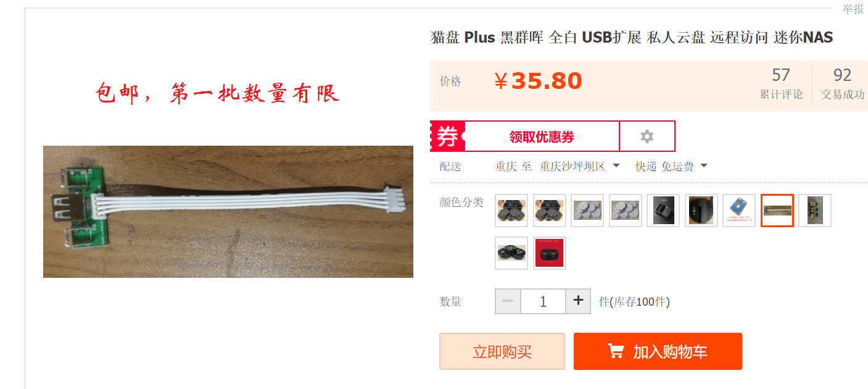Open the 累计评论 reviews count tab
The width and height of the screenshot is (868, 389).
(x=781, y=83)
